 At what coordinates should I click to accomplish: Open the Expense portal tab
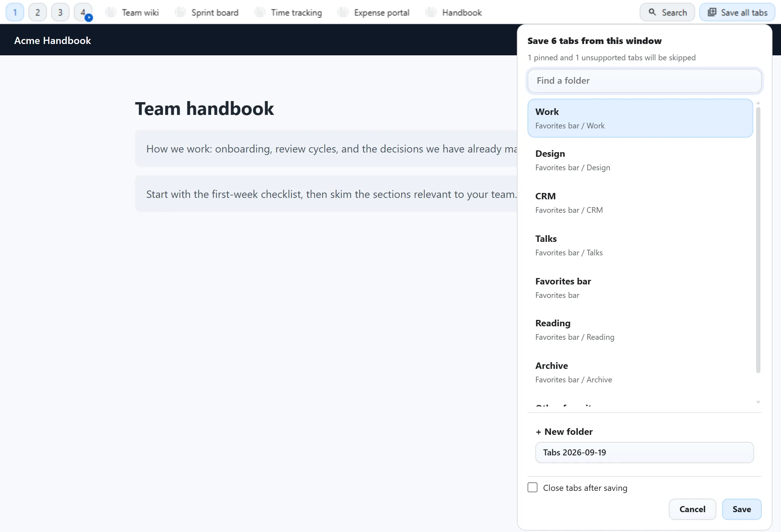click(374, 12)
